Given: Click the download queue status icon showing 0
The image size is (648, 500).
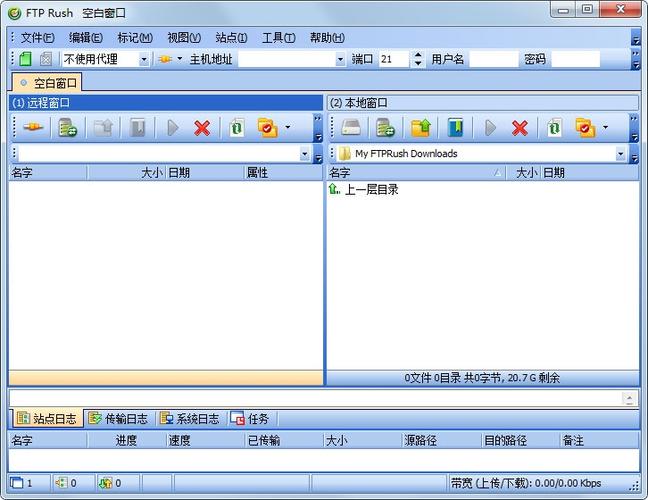Looking at the screenshot, I should pos(105,483).
